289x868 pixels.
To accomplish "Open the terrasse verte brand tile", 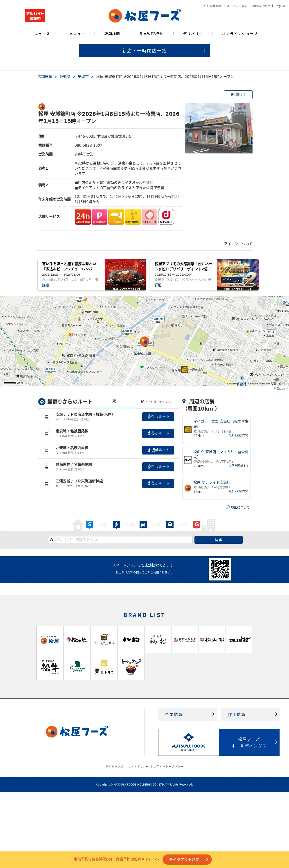I will point(77,667).
